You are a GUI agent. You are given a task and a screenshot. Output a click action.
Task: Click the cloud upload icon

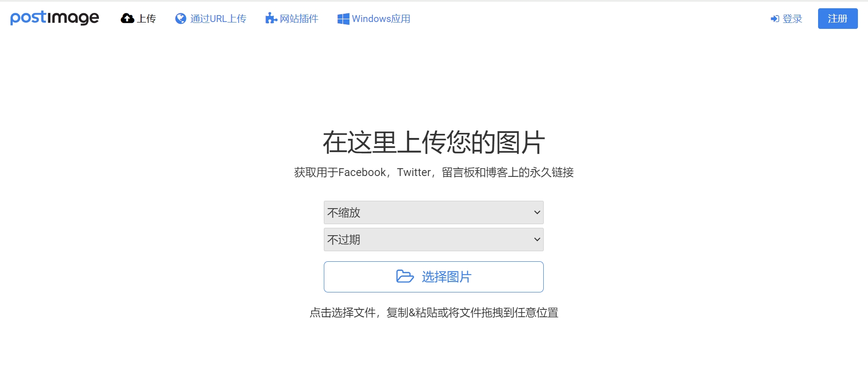coord(127,18)
